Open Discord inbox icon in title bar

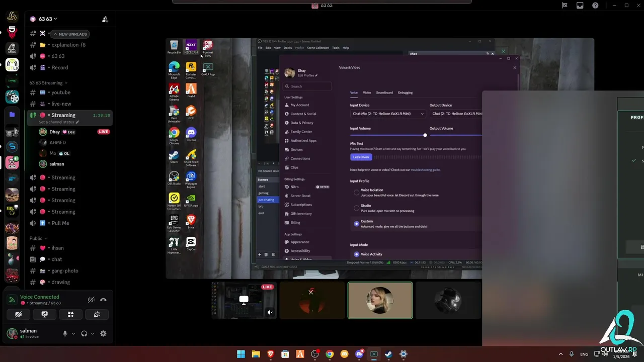(580, 6)
